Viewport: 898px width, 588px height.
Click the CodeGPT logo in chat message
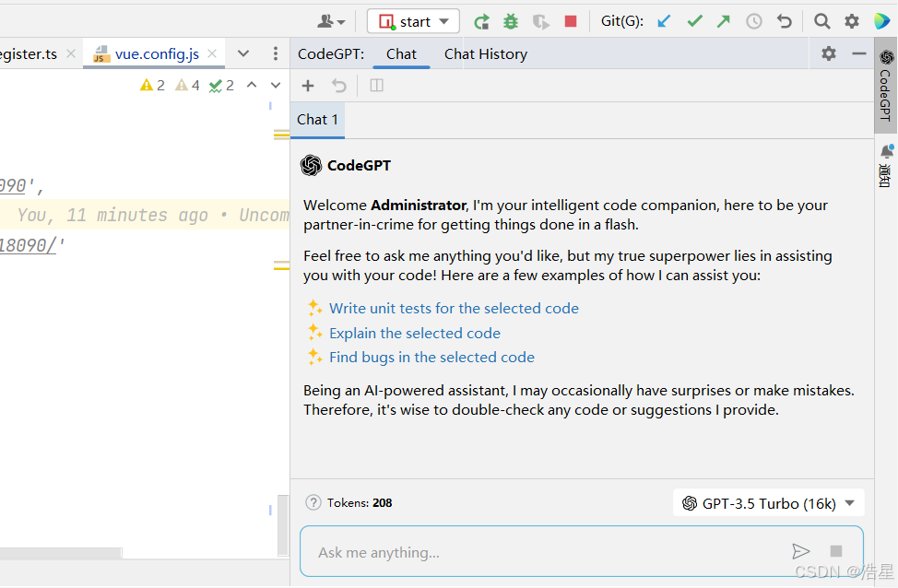pyautogui.click(x=311, y=166)
